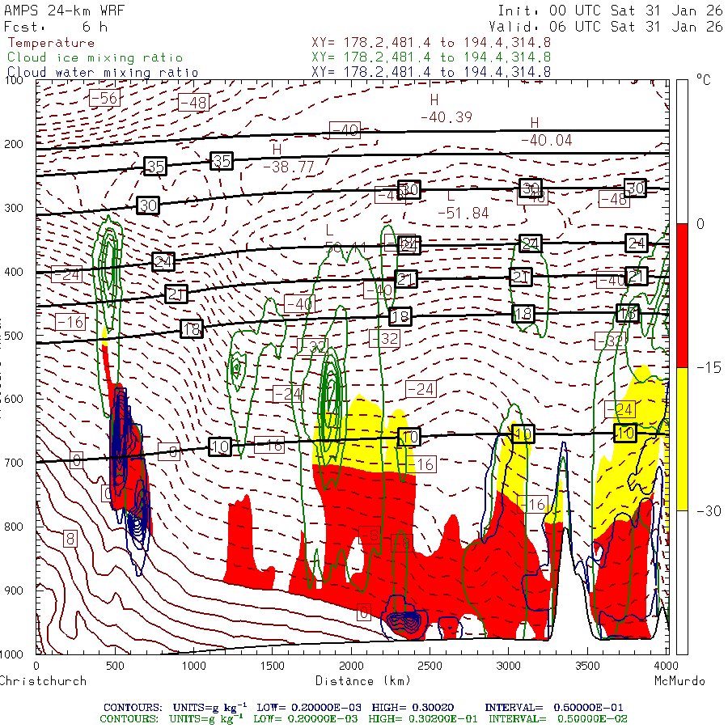Click the green CONTOURS legend line
The width and height of the screenshot is (728, 728).
tap(363, 719)
